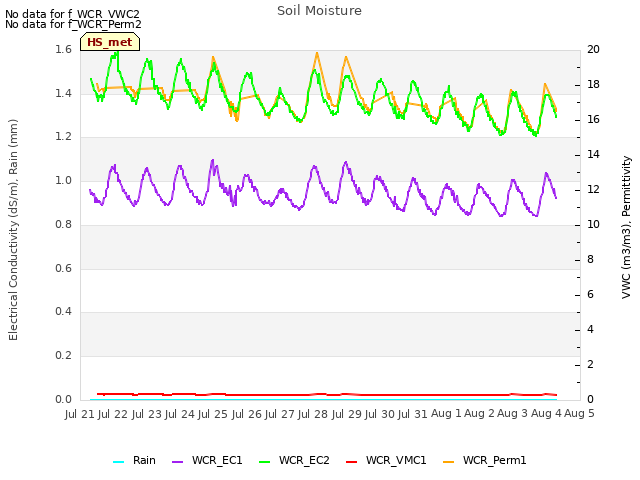Click the Jul 23 x-axis tick label
The image size is (640, 480).
(146, 414)
